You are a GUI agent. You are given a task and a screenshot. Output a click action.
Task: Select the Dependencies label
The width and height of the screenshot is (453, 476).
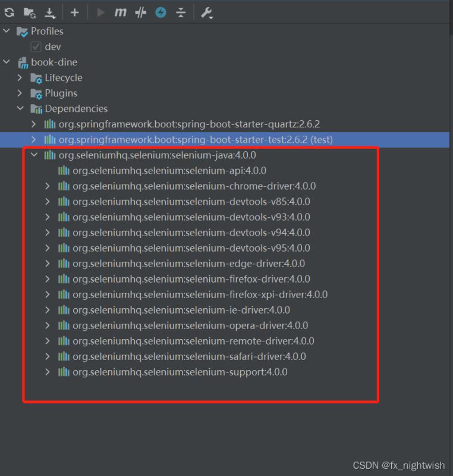pyautogui.click(x=76, y=109)
